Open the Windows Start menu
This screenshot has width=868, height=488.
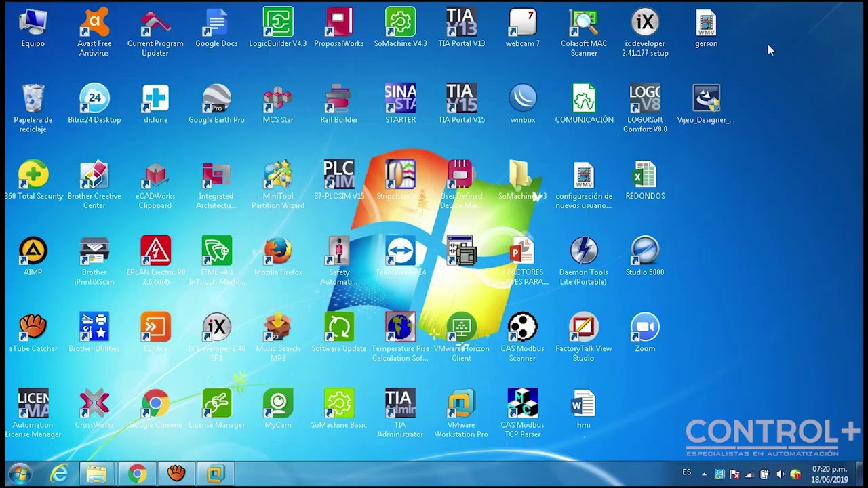[19, 473]
